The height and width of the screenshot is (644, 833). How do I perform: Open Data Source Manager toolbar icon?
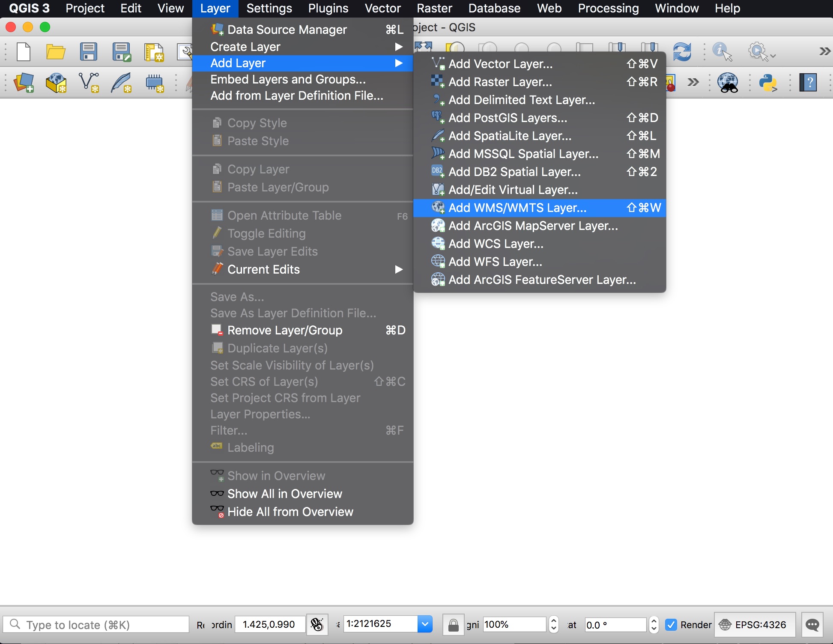coord(24,83)
